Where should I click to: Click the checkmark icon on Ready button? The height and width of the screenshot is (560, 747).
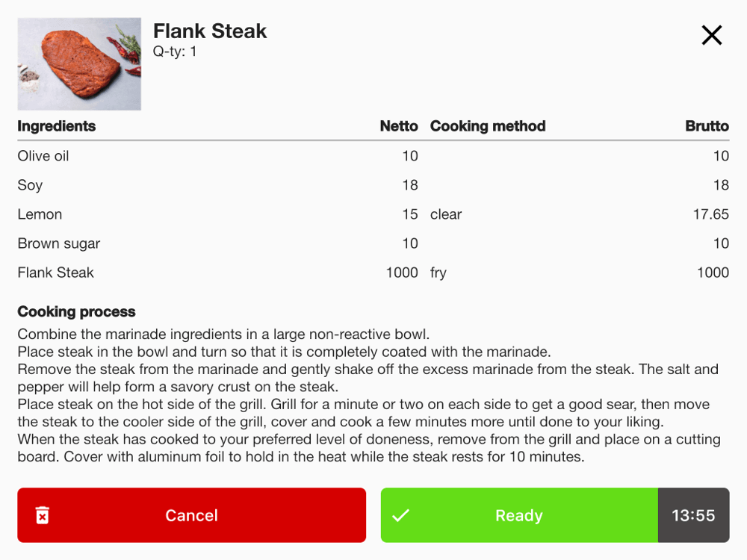coord(401,515)
